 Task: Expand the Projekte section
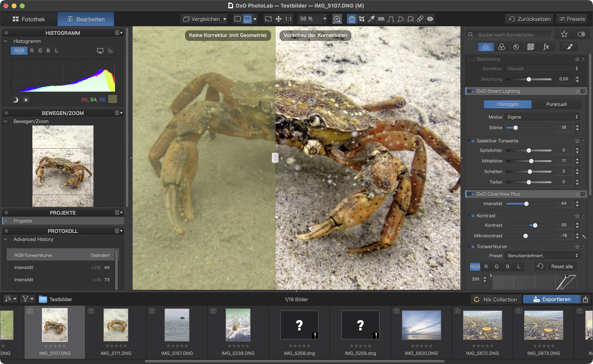pos(6,221)
